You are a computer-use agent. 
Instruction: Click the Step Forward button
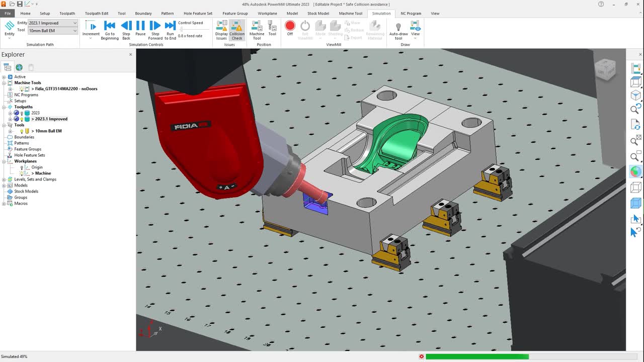(x=155, y=30)
